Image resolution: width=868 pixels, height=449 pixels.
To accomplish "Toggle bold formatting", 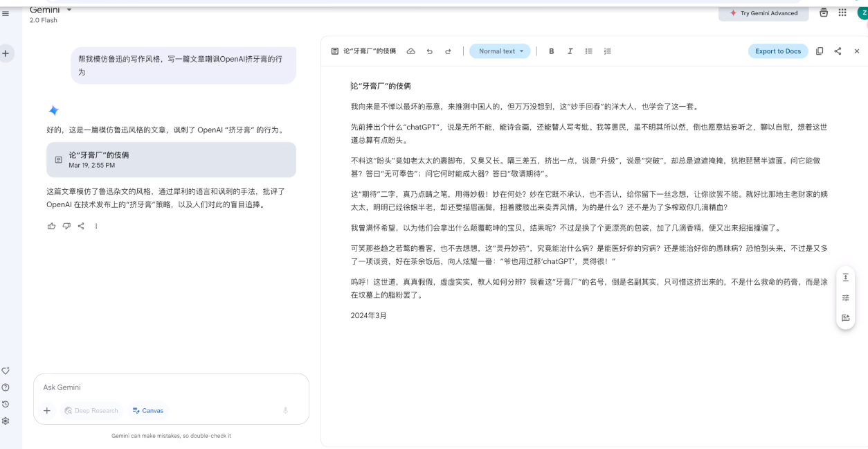I will click(552, 51).
